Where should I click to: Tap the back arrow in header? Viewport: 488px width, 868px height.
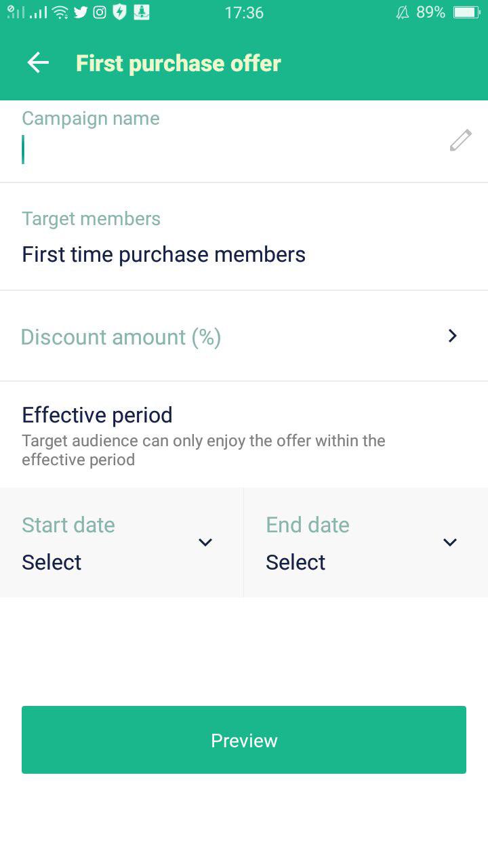coord(38,63)
